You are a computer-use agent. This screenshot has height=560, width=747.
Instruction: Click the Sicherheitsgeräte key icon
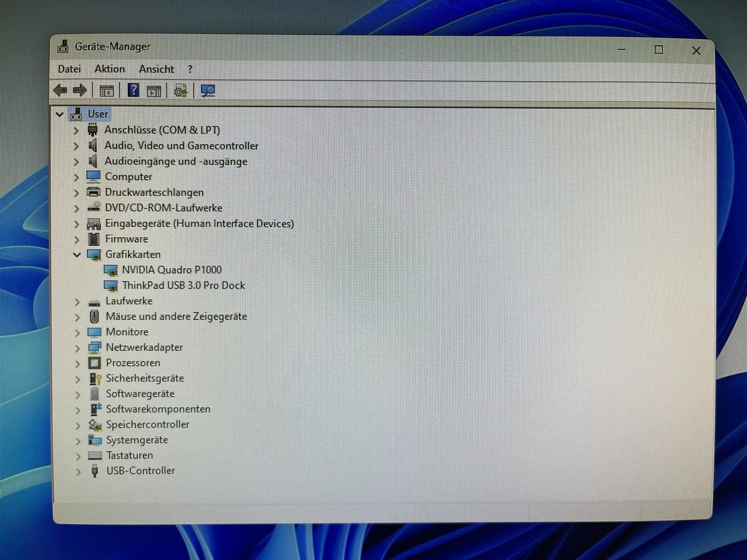pos(95,378)
